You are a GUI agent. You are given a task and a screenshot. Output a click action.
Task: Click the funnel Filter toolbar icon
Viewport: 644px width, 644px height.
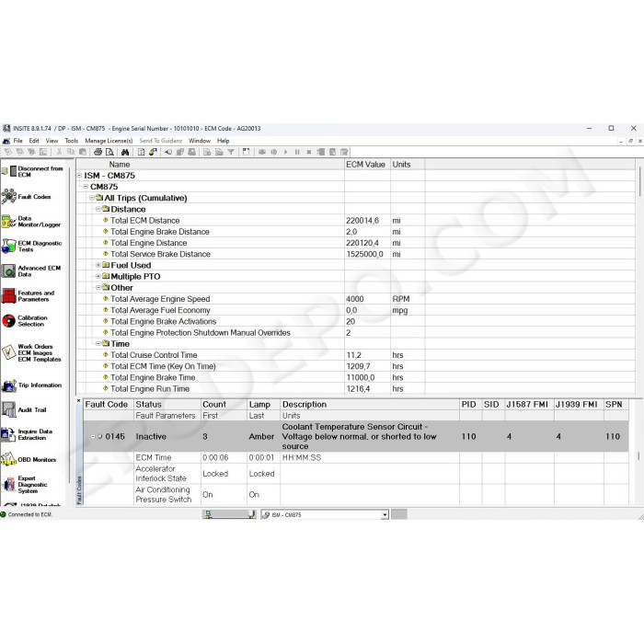tap(231, 152)
